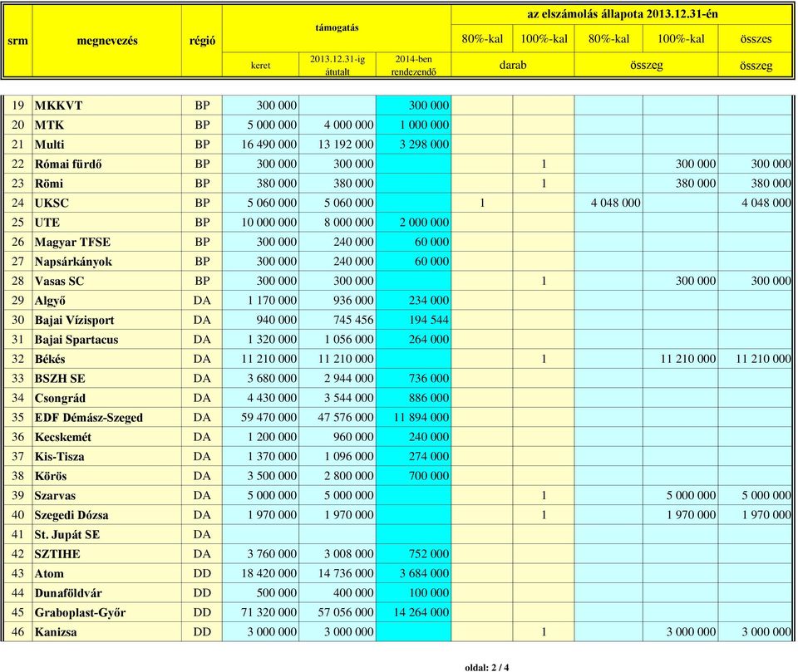Click the 'darab' sub-header
This screenshot has width=798, height=672.
513,65
